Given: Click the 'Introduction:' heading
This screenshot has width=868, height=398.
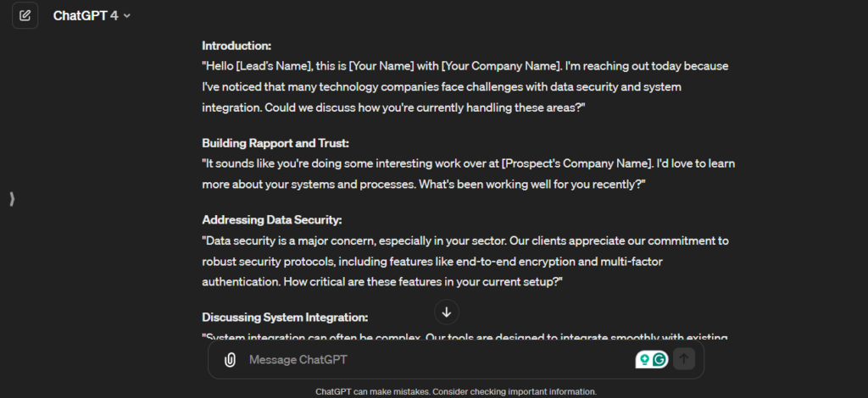Looking at the screenshot, I should [236, 46].
